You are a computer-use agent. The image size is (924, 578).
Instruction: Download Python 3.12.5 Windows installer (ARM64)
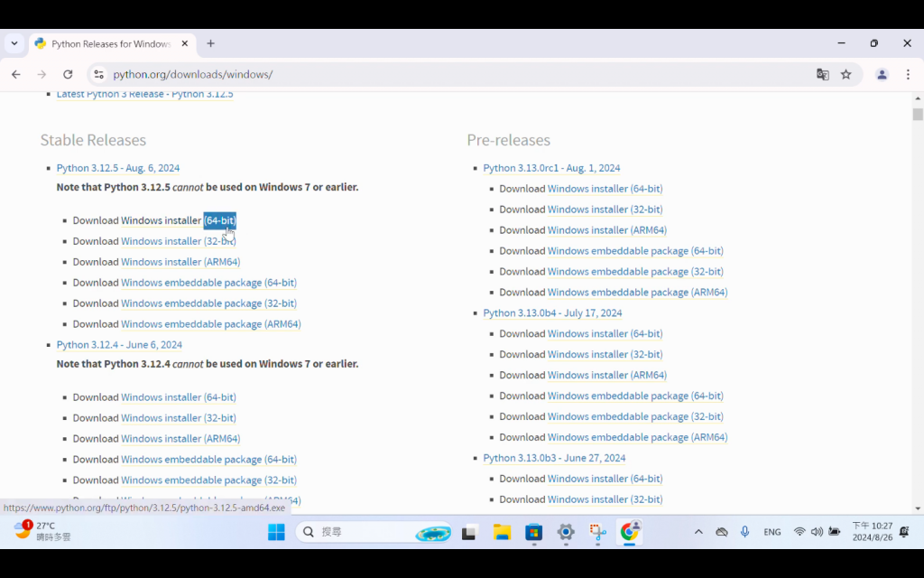180,262
